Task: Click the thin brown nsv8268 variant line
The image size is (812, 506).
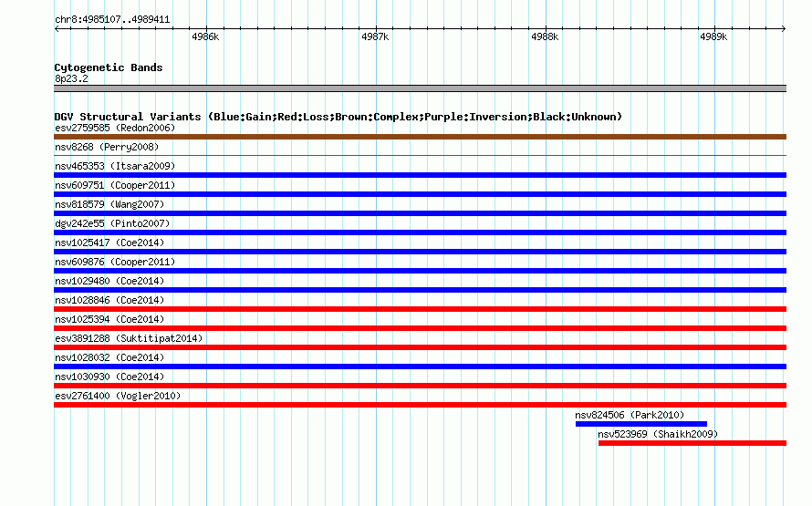Action: (420, 155)
